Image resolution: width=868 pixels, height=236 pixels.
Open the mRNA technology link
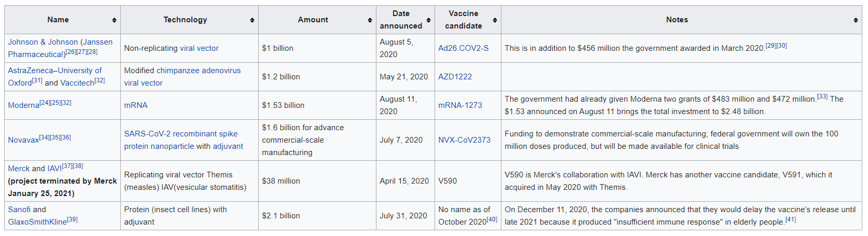pos(135,105)
